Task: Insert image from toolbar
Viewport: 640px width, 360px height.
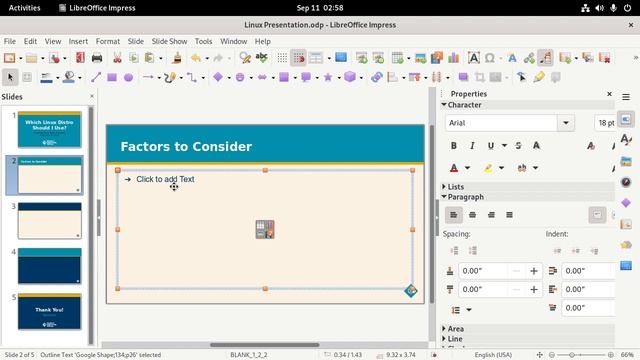Action: click(420, 58)
